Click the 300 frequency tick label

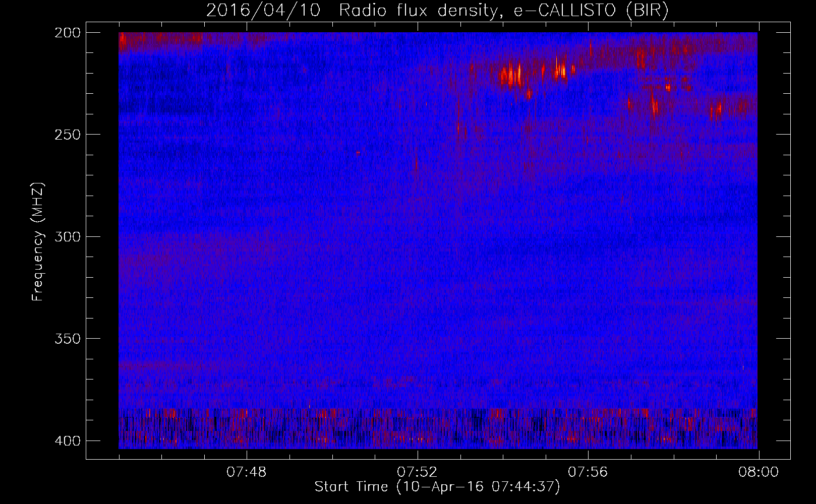click(67, 236)
